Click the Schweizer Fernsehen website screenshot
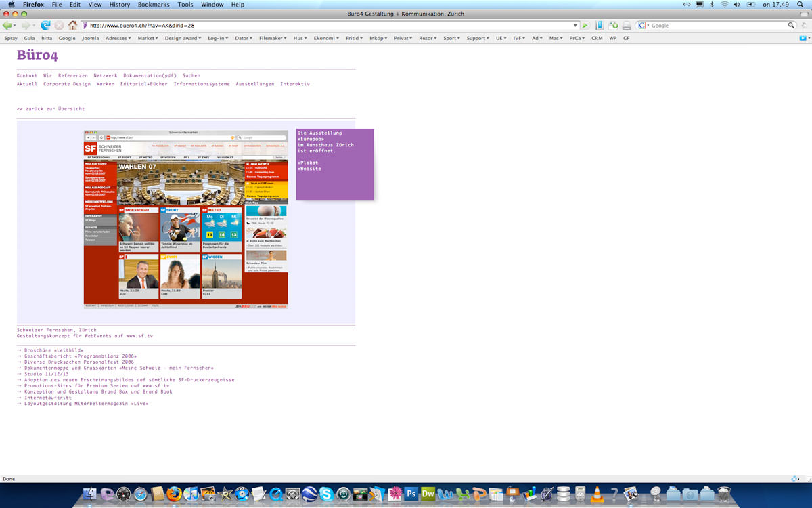 coord(186,219)
